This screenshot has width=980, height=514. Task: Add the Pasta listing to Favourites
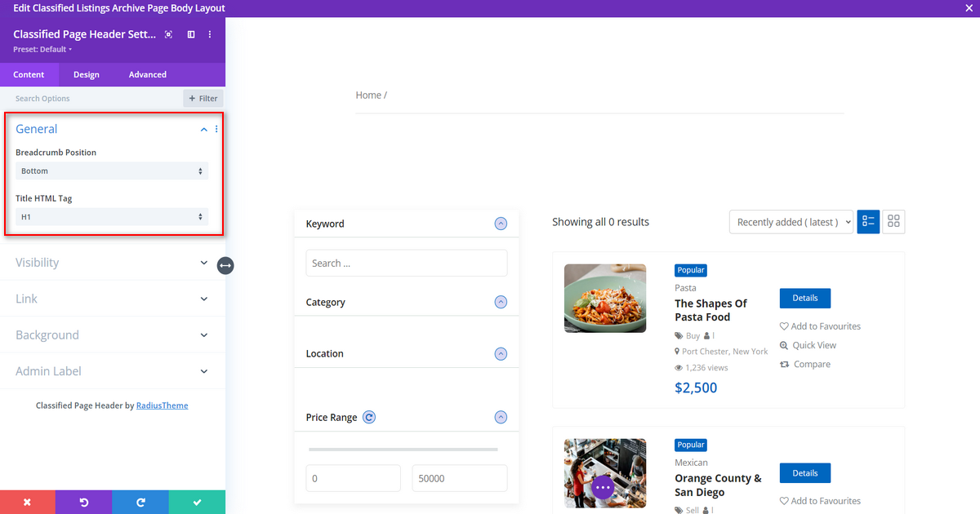pos(820,326)
